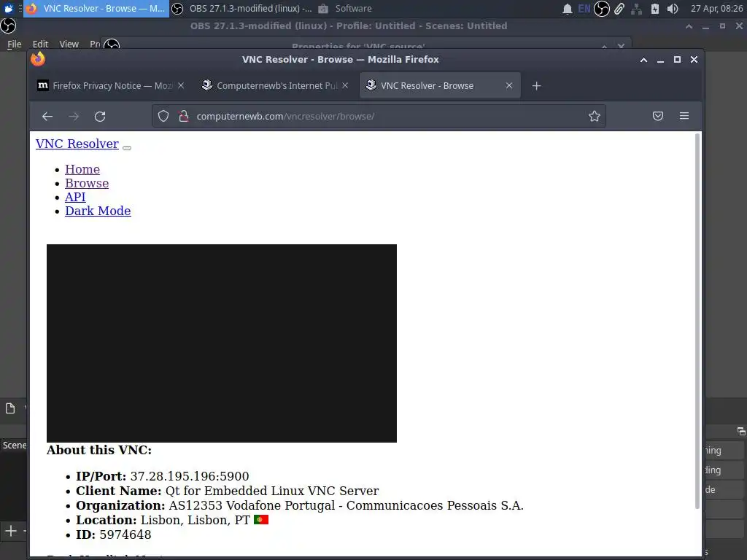Open the applications menu icon on the taskbar
747x560 pixels.
point(9,8)
